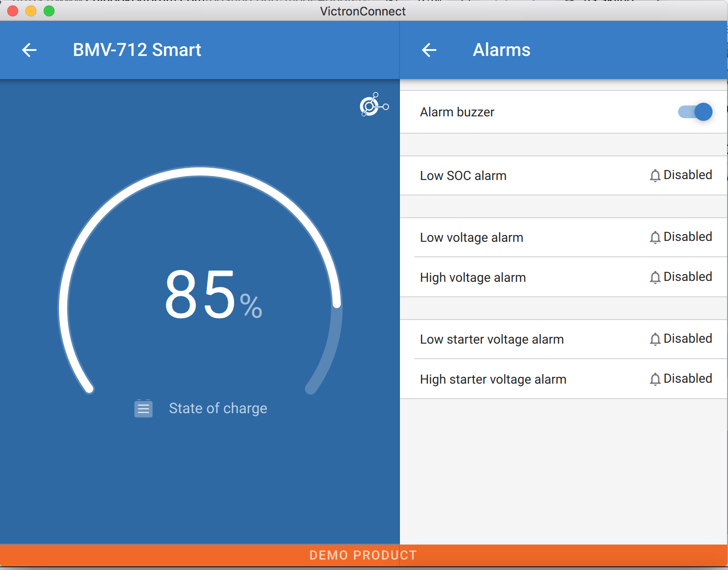
Task: Go back from the Alarms settings
Action: pos(429,50)
